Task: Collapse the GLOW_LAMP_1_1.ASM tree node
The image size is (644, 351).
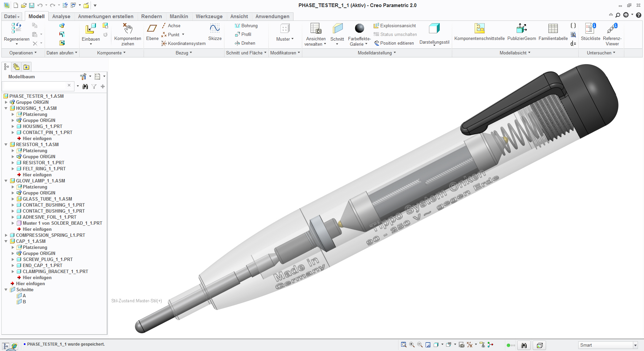Action: coord(6,181)
